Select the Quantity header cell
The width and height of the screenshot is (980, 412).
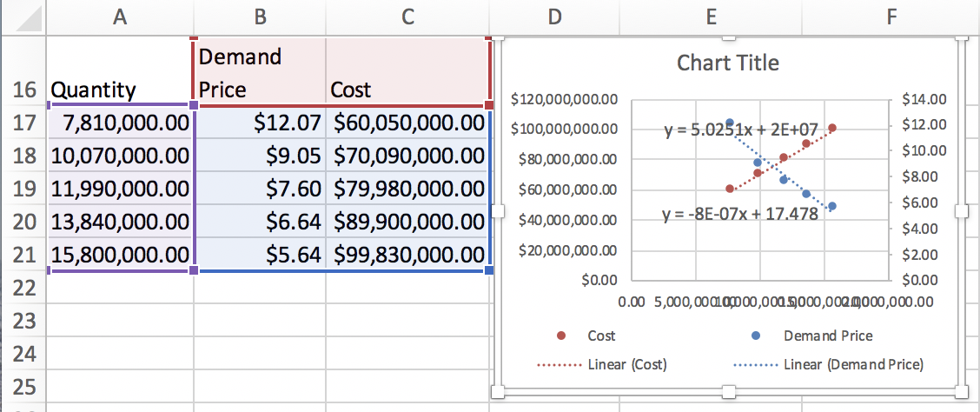pos(120,90)
